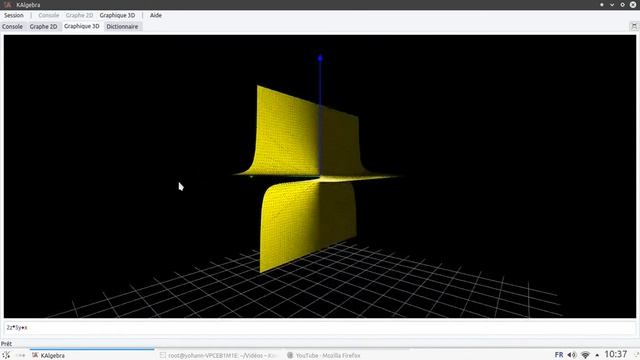Switch to the Console tab
Screen dimensions: 640x360
click(12, 27)
